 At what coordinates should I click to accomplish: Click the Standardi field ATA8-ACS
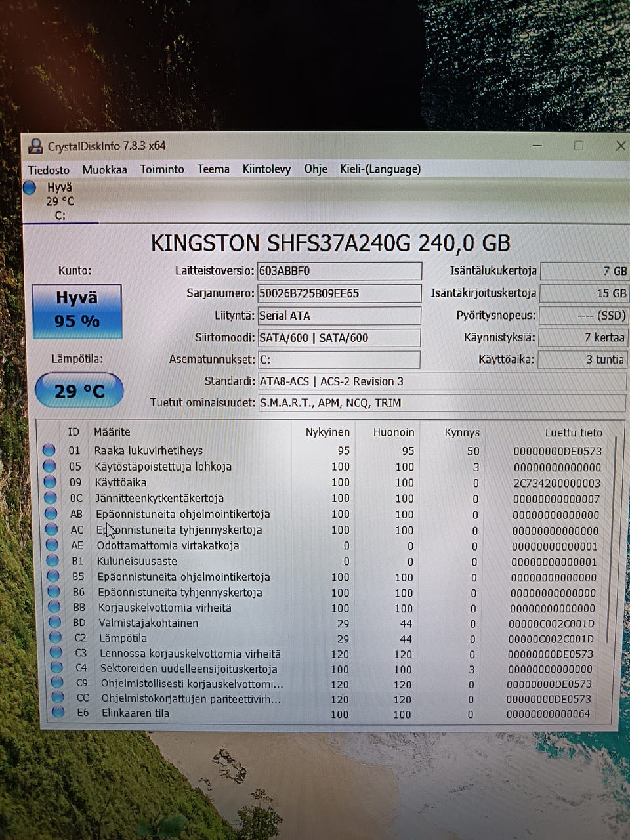click(x=442, y=381)
